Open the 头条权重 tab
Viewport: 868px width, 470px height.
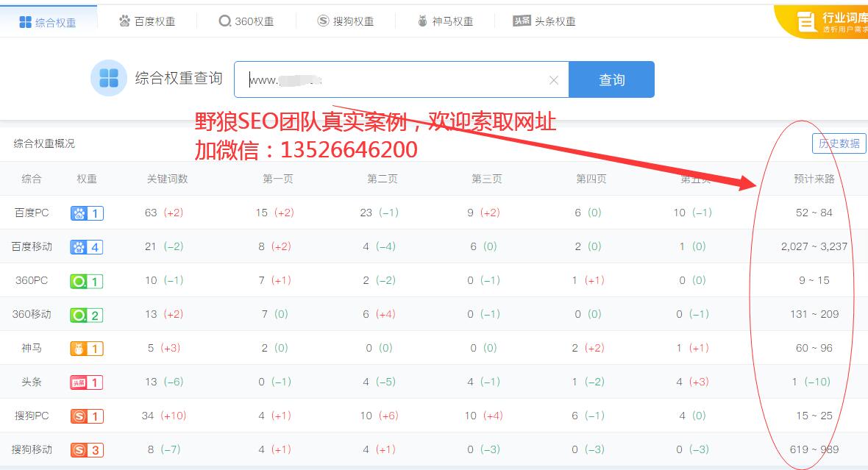tap(544, 21)
